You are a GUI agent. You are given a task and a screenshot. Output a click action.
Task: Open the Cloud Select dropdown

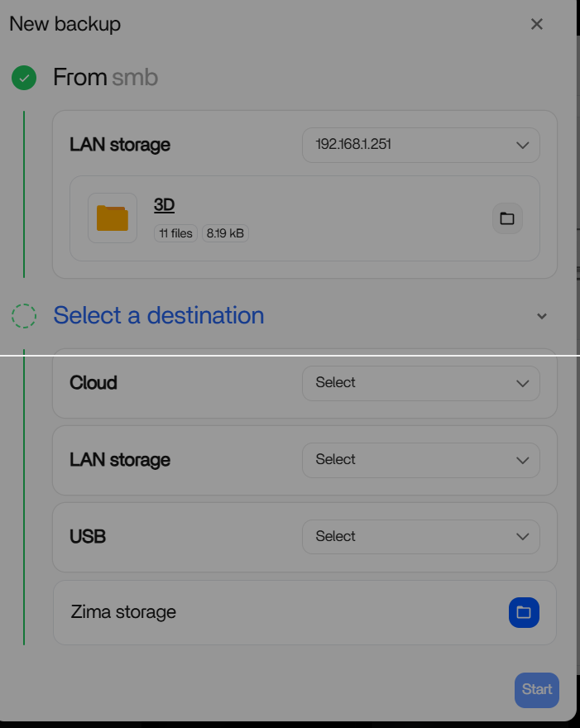pos(420,383)
